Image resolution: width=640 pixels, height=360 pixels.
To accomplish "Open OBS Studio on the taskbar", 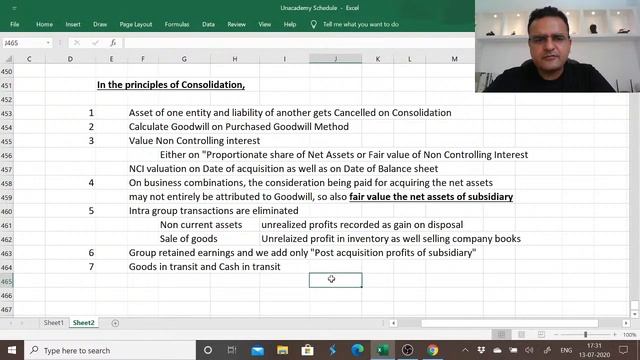I will click(407, 350).
